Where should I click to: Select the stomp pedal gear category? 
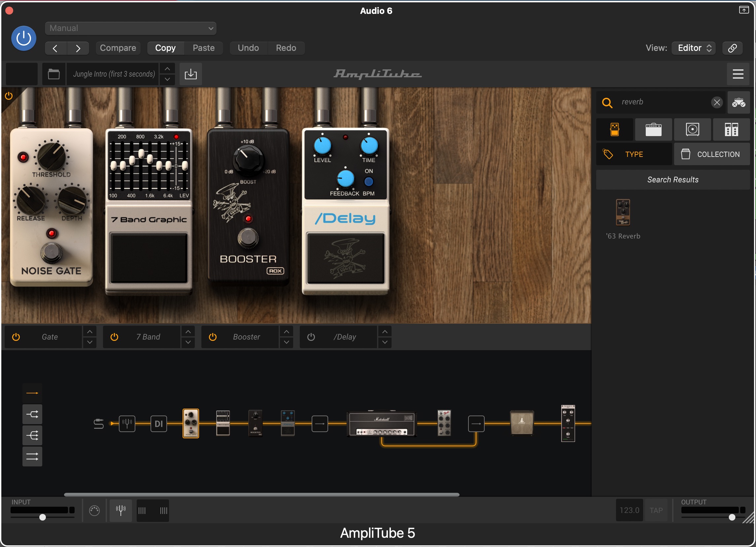pos(615,129)
